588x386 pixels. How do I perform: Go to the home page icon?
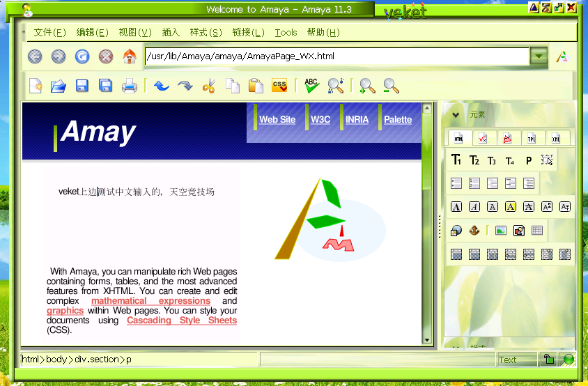[x=130, y=56]
